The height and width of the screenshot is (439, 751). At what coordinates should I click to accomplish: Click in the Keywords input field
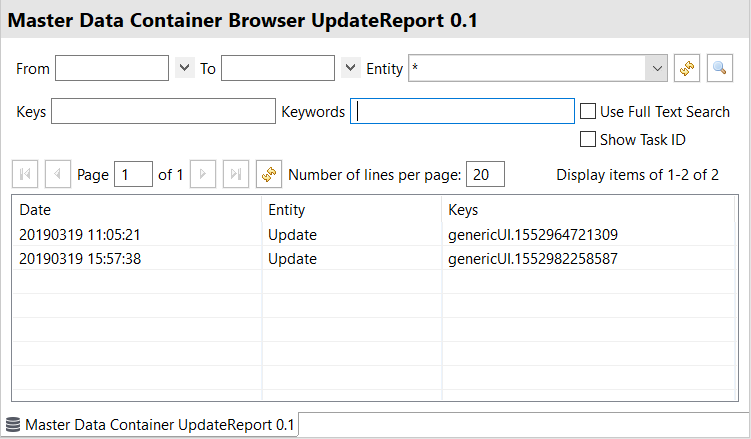pos(462,112)
